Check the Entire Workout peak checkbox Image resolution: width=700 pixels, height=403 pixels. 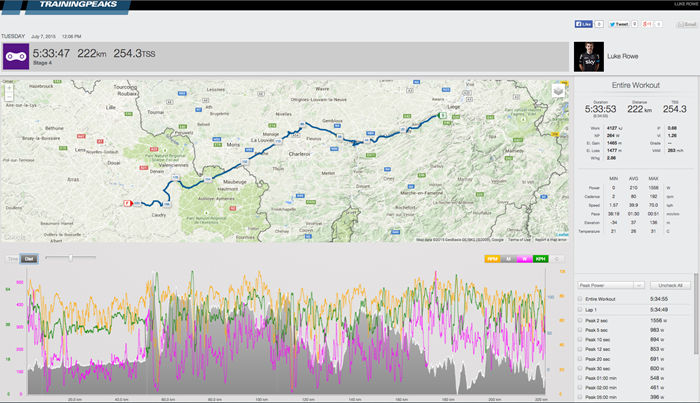pos(580,299)
